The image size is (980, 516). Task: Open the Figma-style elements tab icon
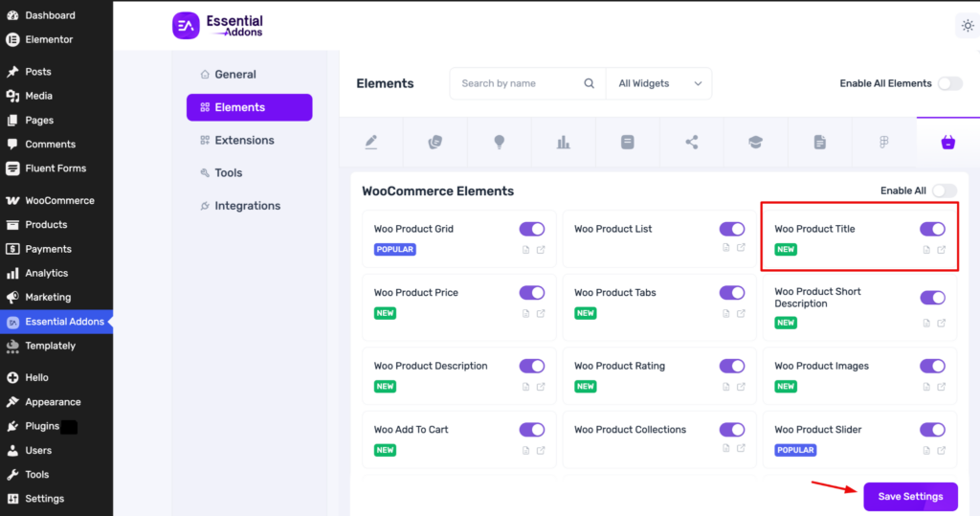(883, 142)
